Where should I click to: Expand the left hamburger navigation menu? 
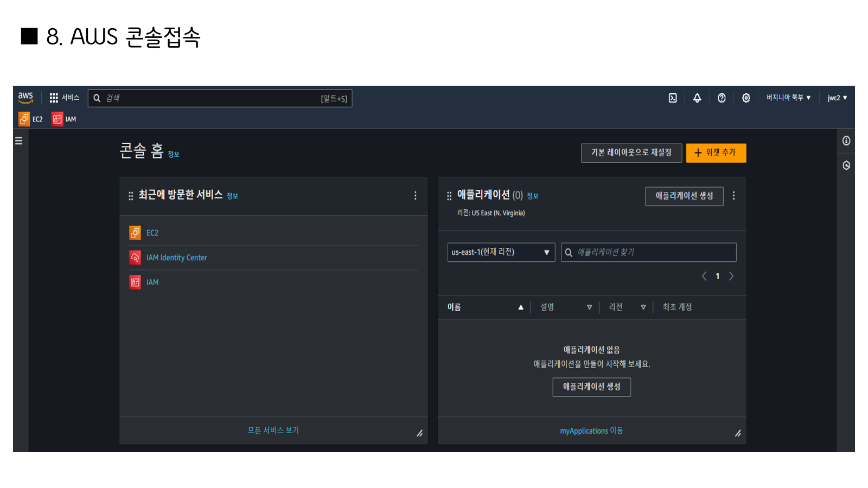18,141
